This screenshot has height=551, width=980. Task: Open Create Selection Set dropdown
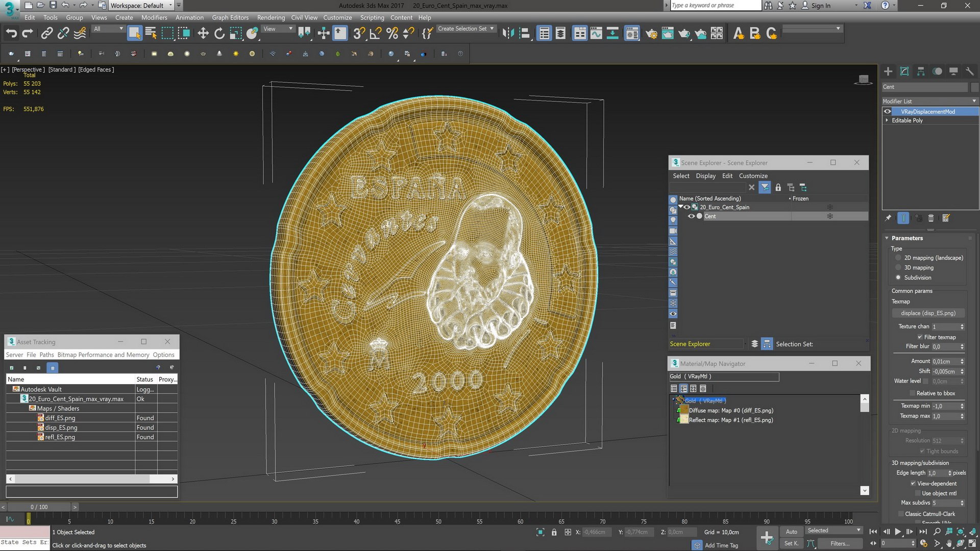466,29
